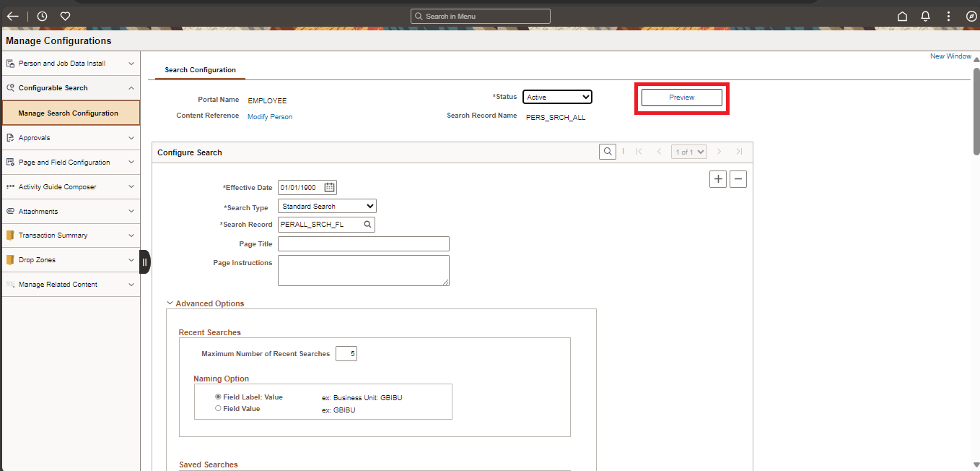
Task: Open the Actions List three-dot icon
Action: click(x=948, y=15)
